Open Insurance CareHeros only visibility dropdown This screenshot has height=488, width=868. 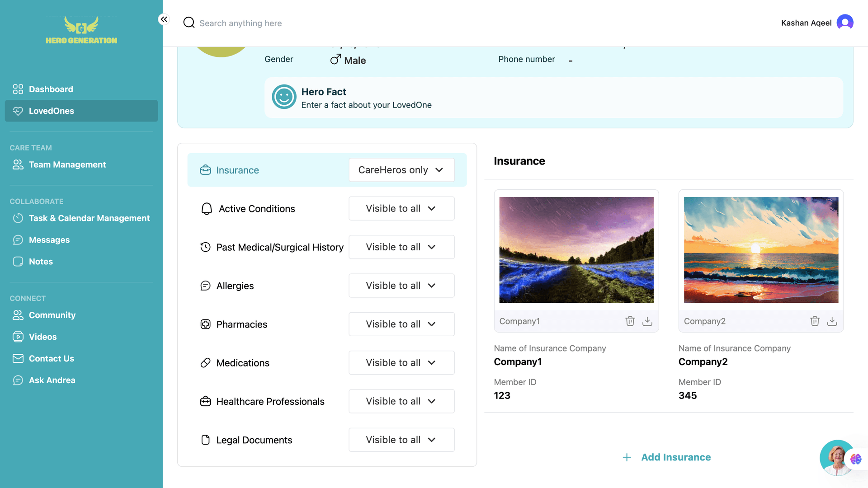401,170
